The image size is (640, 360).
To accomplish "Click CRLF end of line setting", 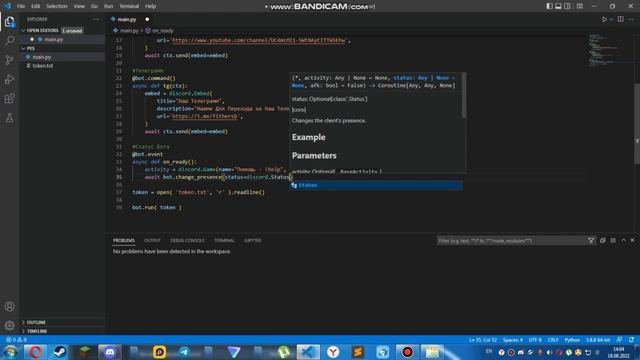I will click(x=553, y=340).
